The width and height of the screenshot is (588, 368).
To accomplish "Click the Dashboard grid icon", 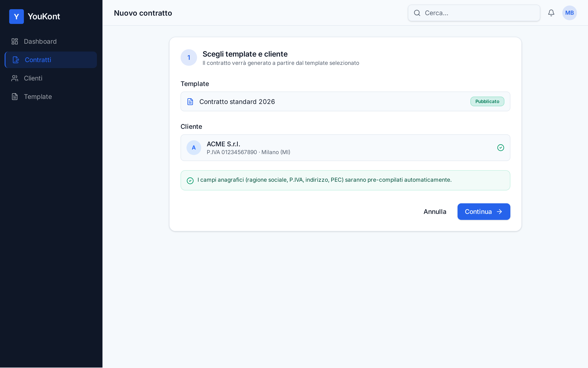I will 14,41.
